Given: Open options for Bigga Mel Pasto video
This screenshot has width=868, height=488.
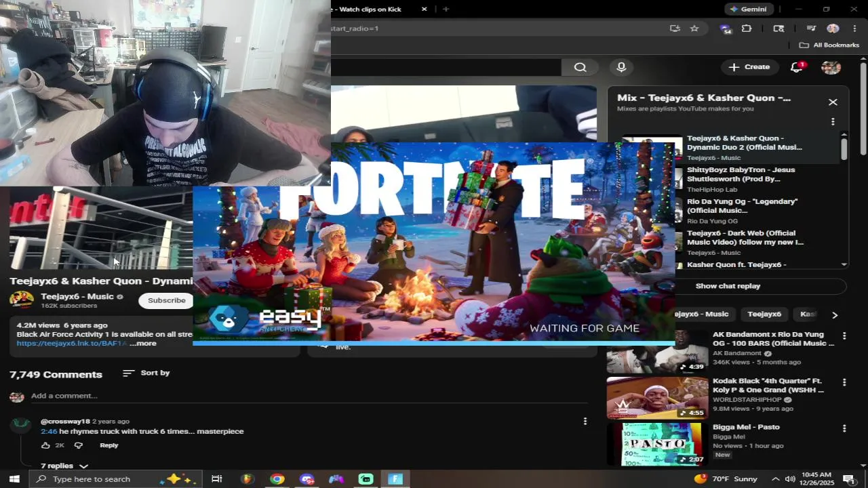Looking at the screenshot, I should (x=844, y=428).
